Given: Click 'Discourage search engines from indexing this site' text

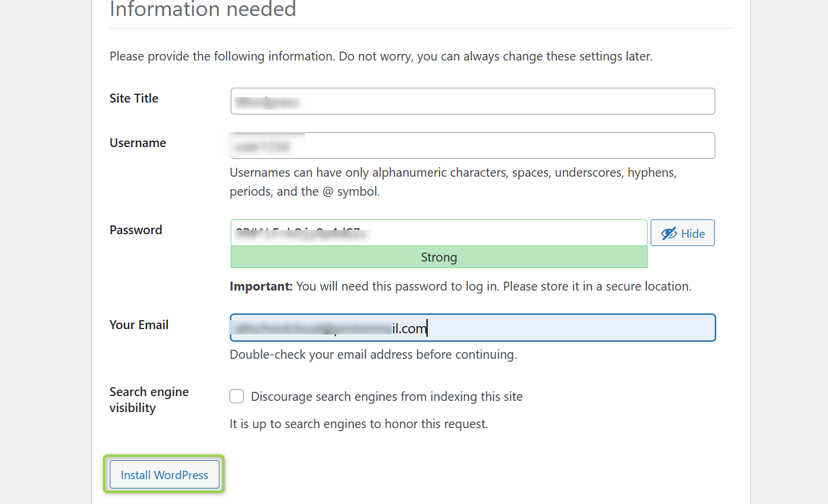Looking at the screenshot, I should click(x=387, y=397).
